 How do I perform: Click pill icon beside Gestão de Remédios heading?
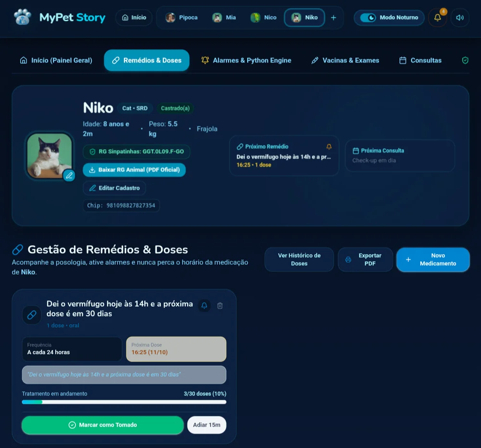coord(18,250)
